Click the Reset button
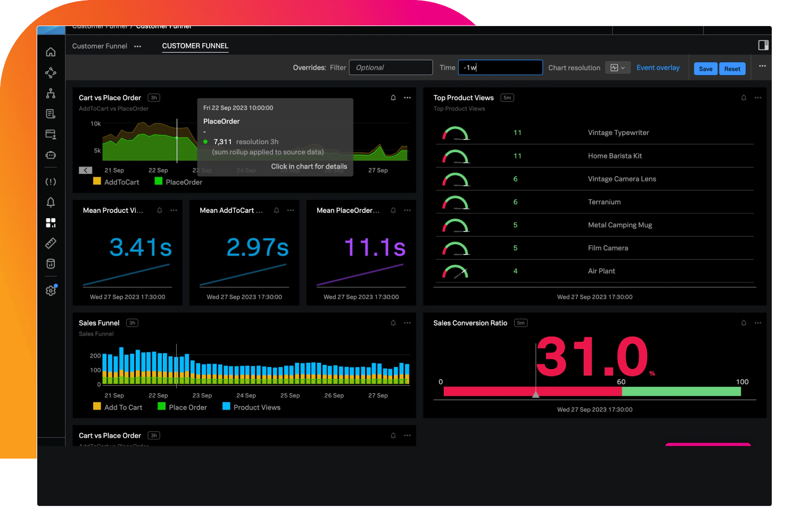Viewport: 809px width, 532px height. tap(732, 69)
